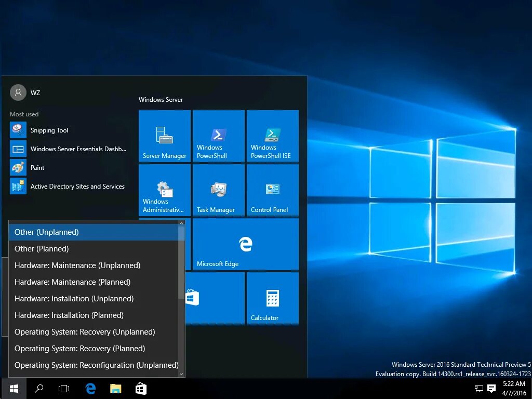Image resolution: width=532 pixels, height=399 pixels.
Task: Launch the Windows PowerShell tile
Action: tap(219, 136)
